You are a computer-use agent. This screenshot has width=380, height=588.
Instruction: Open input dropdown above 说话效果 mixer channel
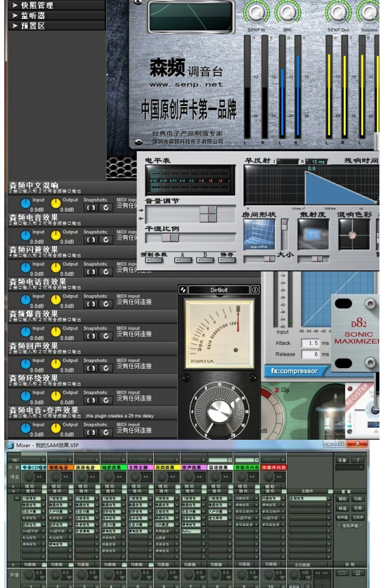tap(220, 460)
